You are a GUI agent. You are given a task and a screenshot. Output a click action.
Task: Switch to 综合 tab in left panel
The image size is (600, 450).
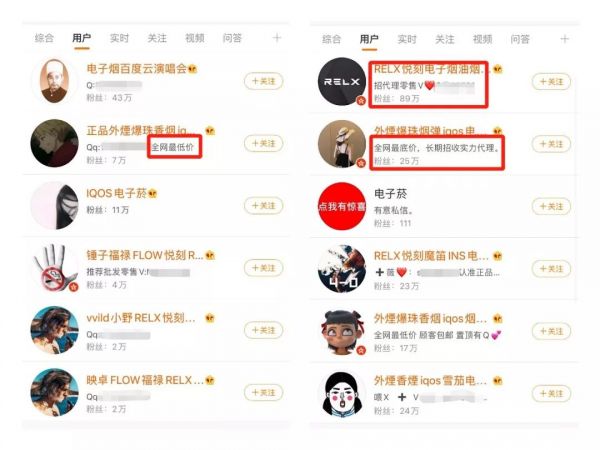pyautogui.click(x=44, y=38)
